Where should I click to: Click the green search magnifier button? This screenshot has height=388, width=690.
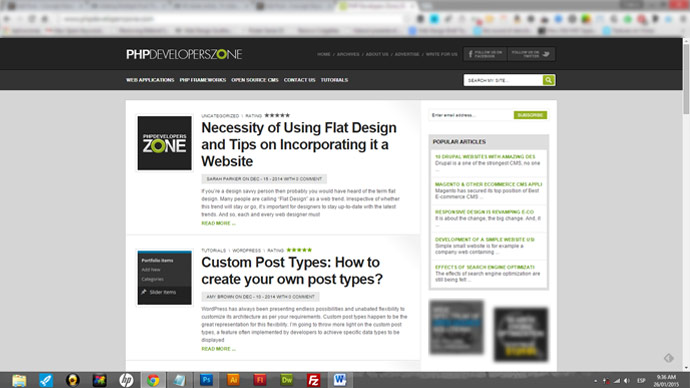click(548, 80)
